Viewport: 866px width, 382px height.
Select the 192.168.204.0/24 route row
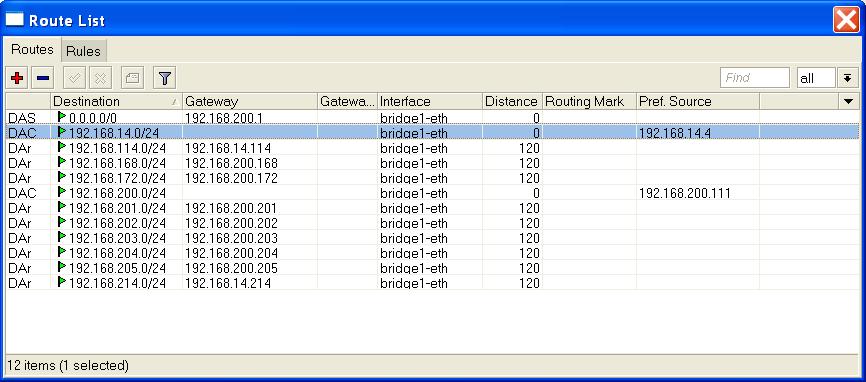coord(432,253)
